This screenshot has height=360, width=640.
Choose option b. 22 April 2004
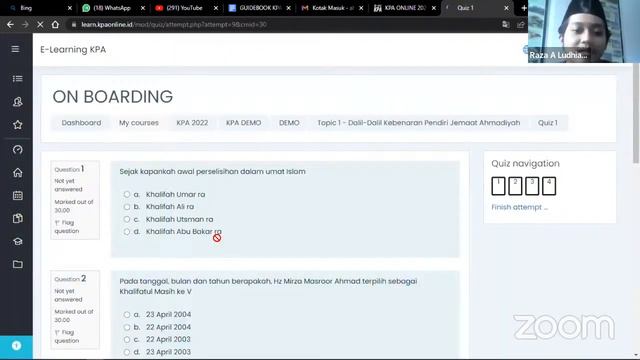pyautogui.click(x=127, y=327)
